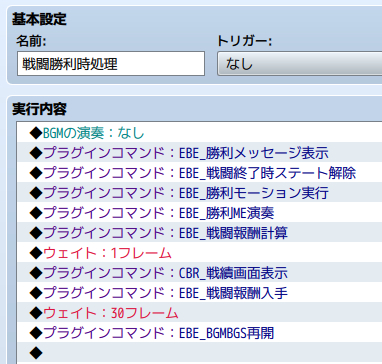Select the EBE_戦闘終了時ステート解除 command row
382x364 pixels.
tap(199, 173)
